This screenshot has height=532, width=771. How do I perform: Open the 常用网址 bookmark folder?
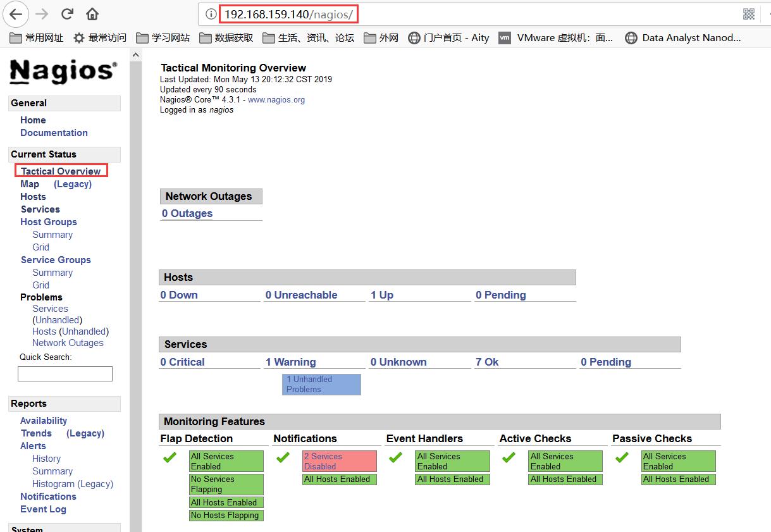(x=37, y=38)
